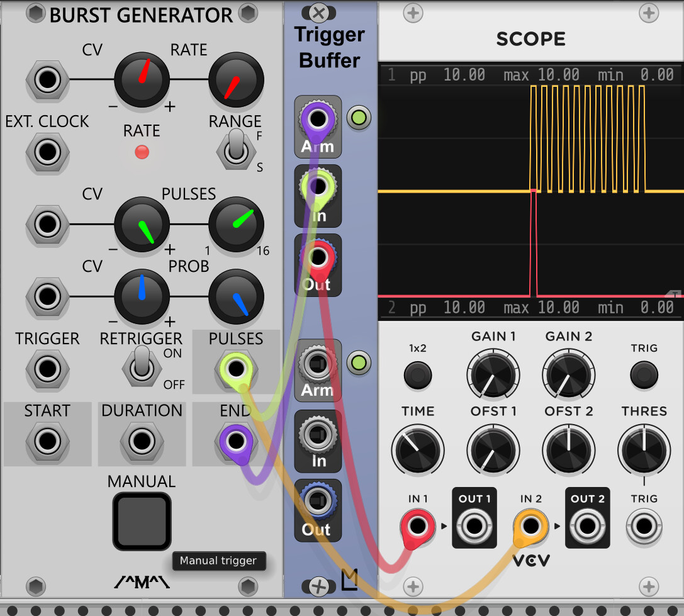
Task: Click the OFST 1 knob on Scope
Action: 493,451
